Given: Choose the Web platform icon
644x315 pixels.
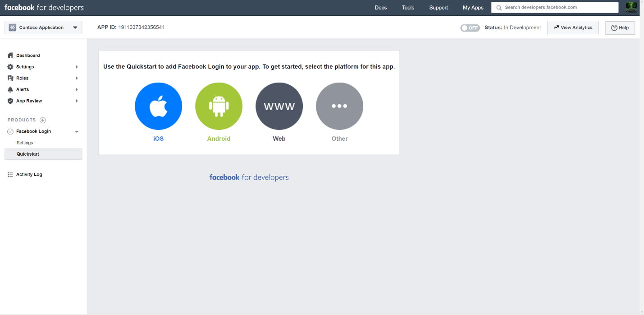Looking at the screenshot, I should coord(279,106).
